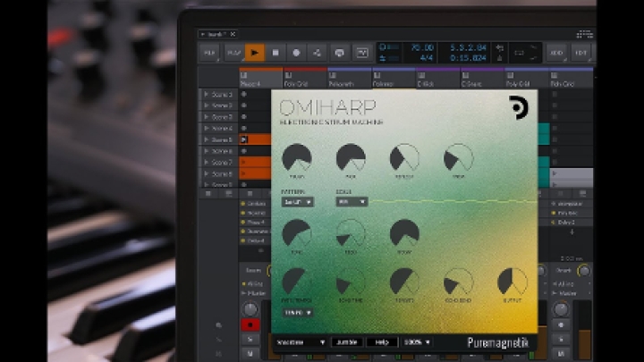
Task: Select the Polysynth track header
Action: pos(350,79)
